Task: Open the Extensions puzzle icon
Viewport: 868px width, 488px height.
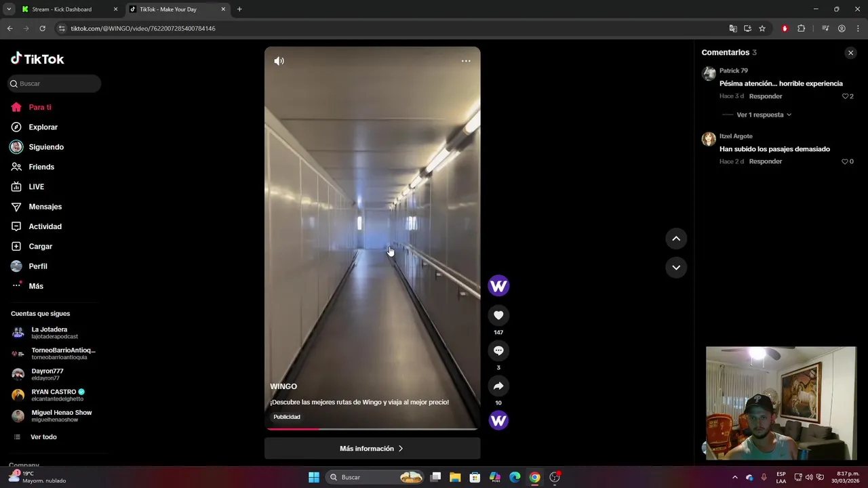Action: pyautogui.click(x=801, y=28)
